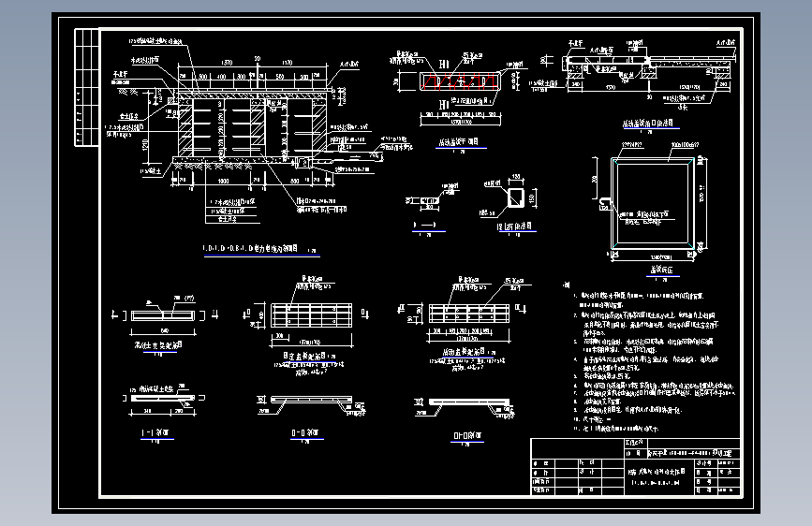812x526 pixels.
Task: Click the 1370 top dimension value
Action: pos(227,63)
